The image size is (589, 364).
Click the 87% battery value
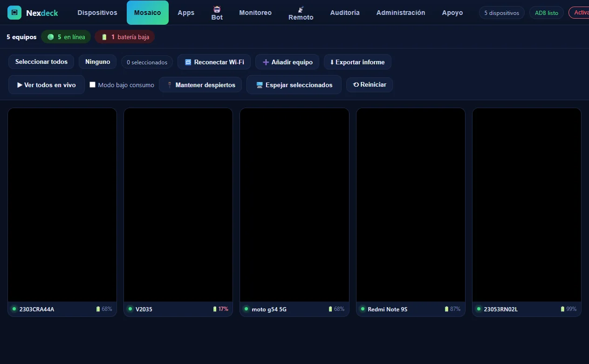(x=455, y=309)
